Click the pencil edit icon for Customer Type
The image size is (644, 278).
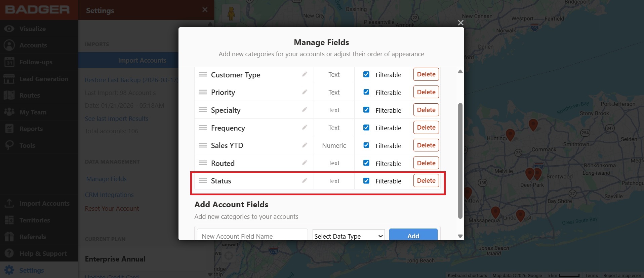click(x=305, y=74)
